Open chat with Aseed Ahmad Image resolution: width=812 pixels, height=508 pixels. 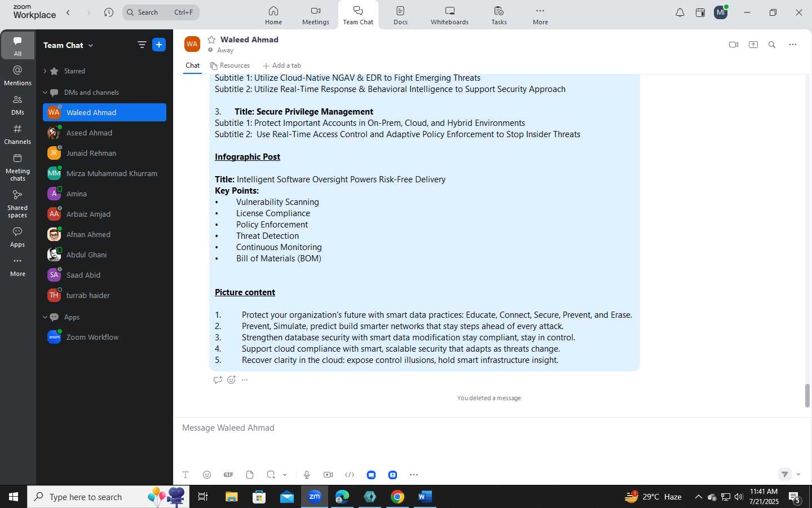click(x=104, y=133)
